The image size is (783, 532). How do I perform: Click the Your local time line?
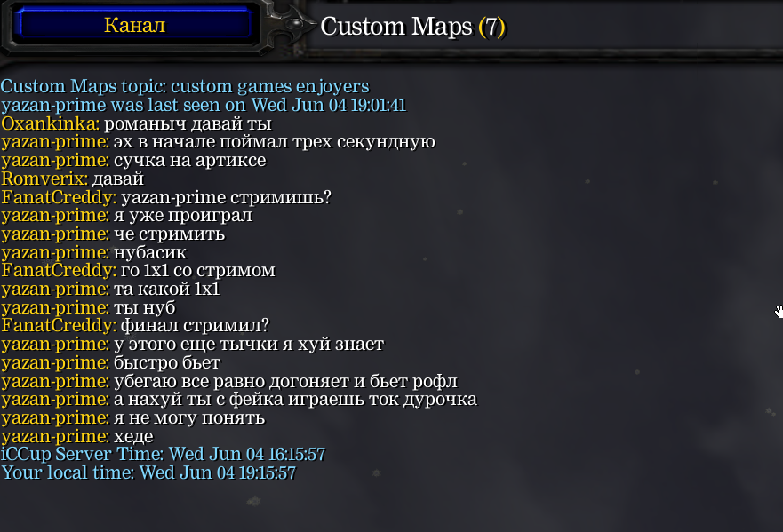[148, 473]
